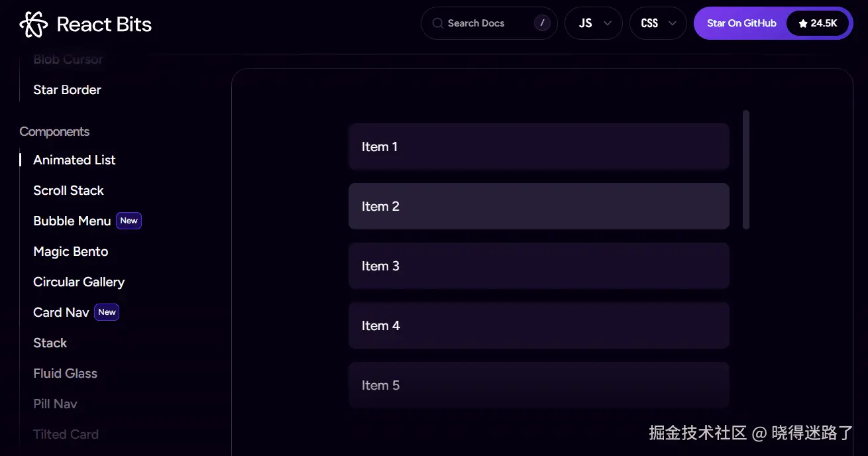Go to Magic Bento component page
This screenshot has width=868, height=456.
click(70, 251)
